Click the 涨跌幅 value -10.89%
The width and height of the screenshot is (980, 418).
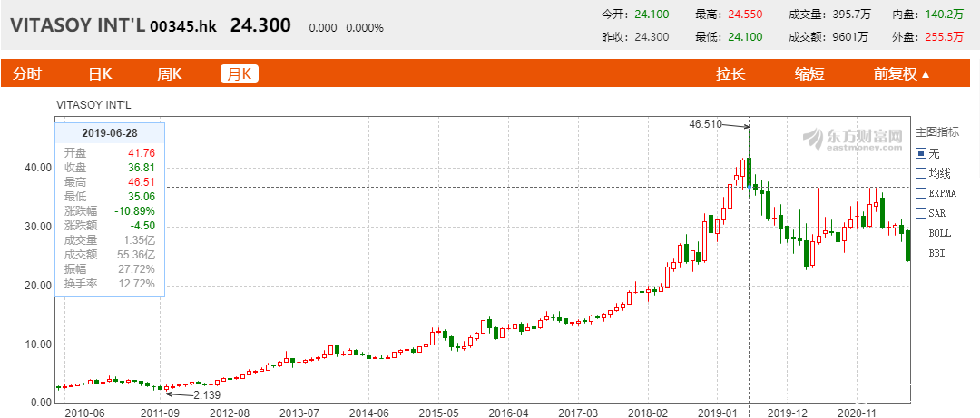[134, 210]
